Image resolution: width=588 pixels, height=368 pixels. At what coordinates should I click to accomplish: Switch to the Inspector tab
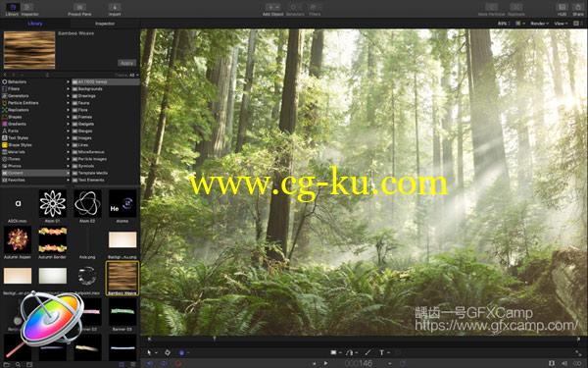(105, 24)
